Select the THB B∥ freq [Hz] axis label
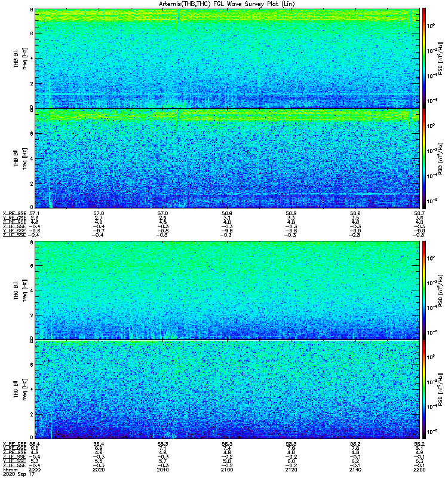 coord(20,158)
